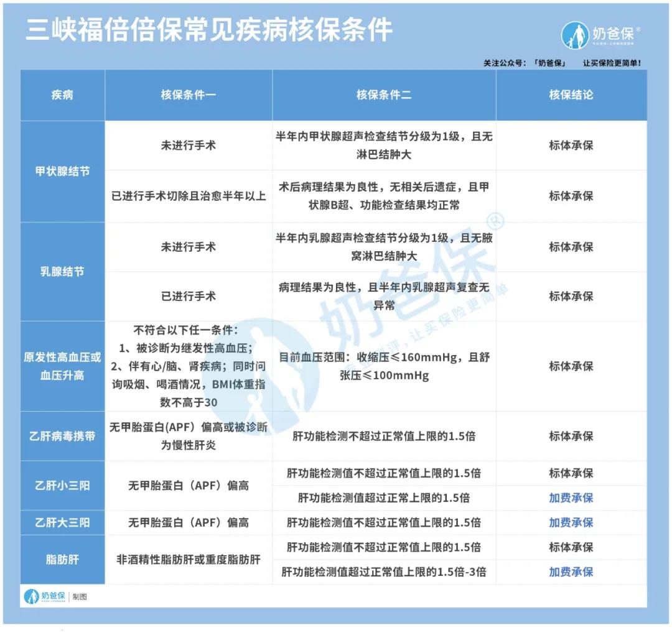
Task: Select 未进行手术 in the 乳腺结节 section
Action: click(x=189, y=247)
